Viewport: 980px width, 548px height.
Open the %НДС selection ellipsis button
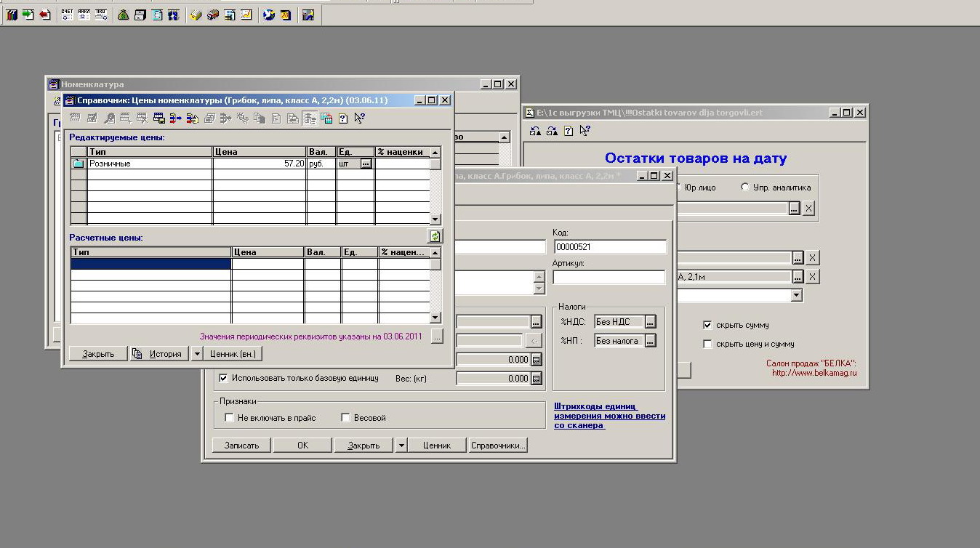point(650,322)
